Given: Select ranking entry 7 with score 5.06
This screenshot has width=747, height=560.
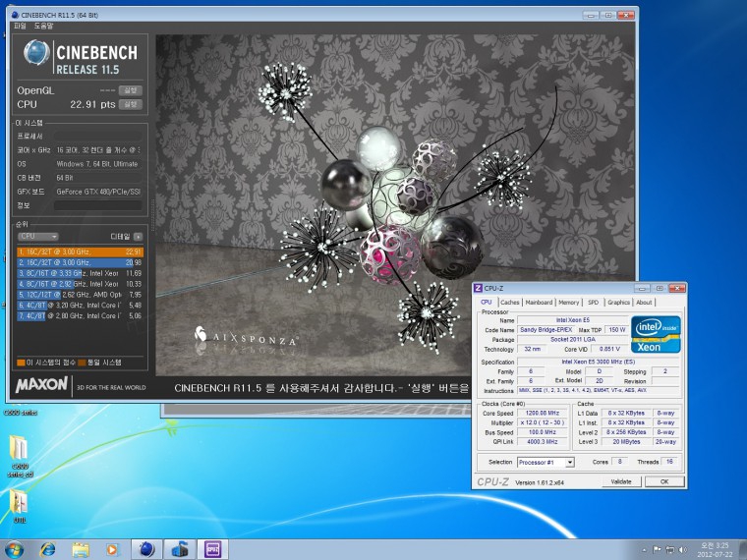Looking at the screenshot, I should [x=80, y=315].
